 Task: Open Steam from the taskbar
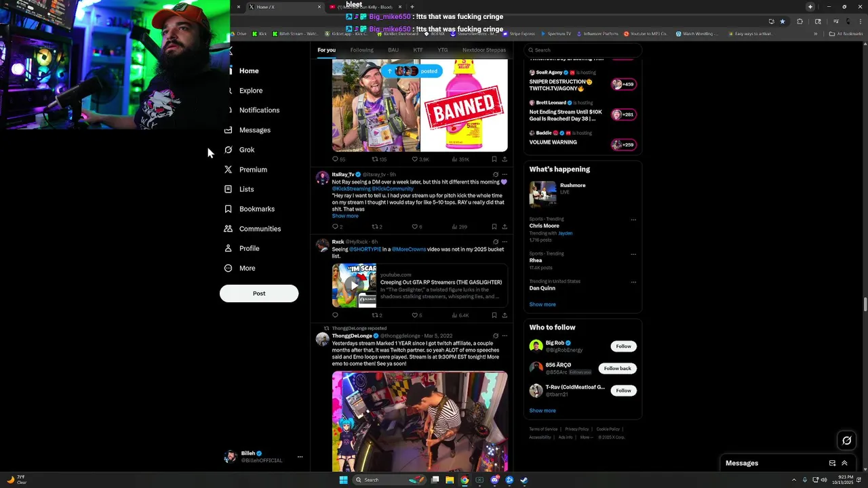(x=524, y=480)
